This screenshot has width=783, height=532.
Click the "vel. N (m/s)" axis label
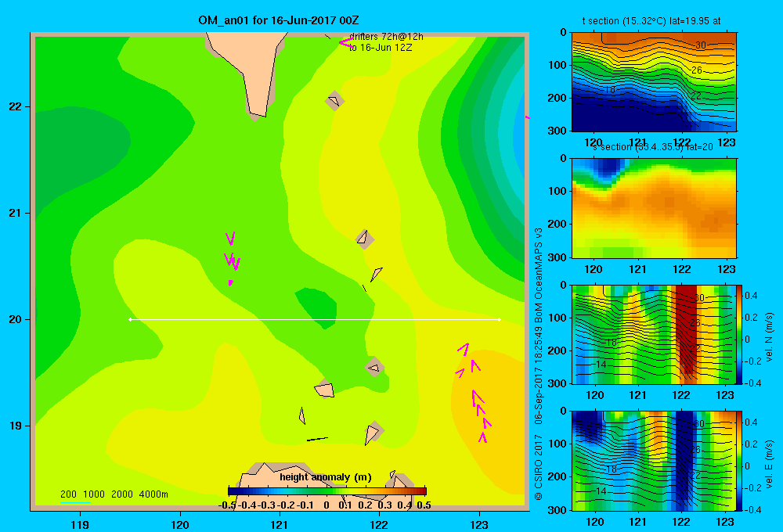coord(770,337)
